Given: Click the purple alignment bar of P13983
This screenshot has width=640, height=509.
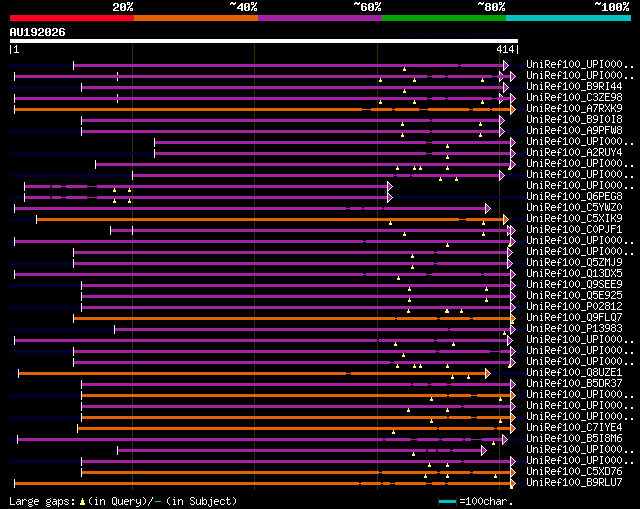Looking at the screenshot, I should pyautogui.click(x=313, y=329).
